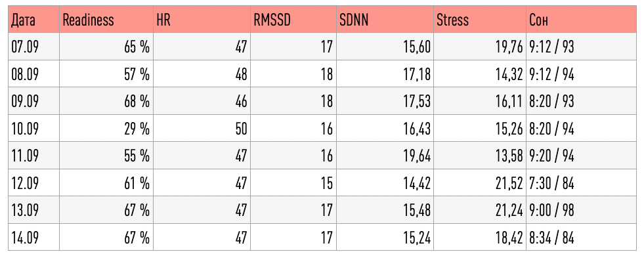Click RMSSD value 15 on 12.09
This screenshot has height=256, width=644.
[293, 182]
